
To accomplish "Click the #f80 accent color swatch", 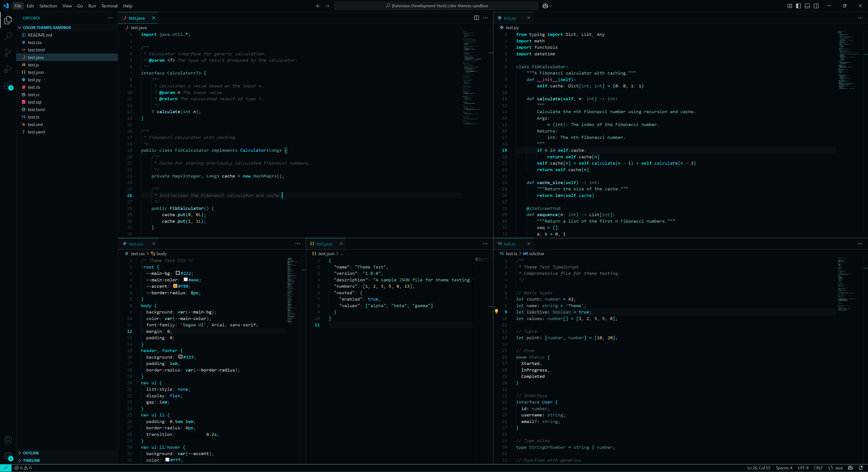I will [175, 286].
